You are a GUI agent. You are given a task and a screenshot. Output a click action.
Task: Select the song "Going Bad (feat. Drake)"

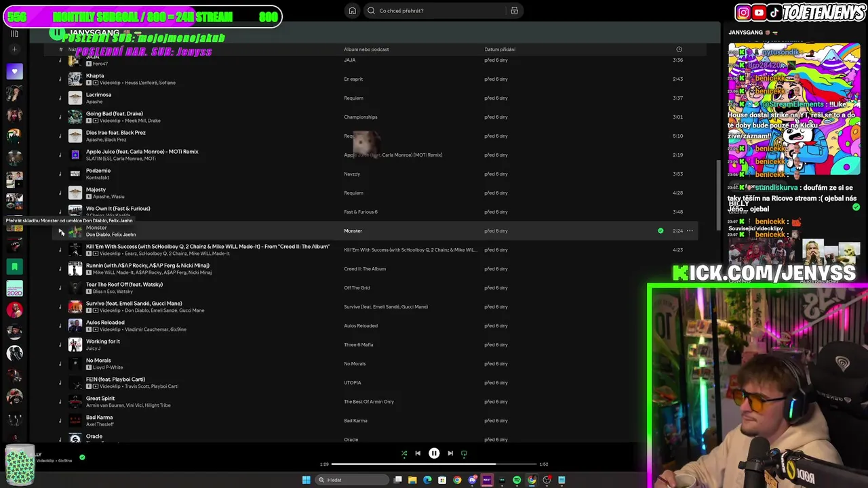click(x=115, y=114)
